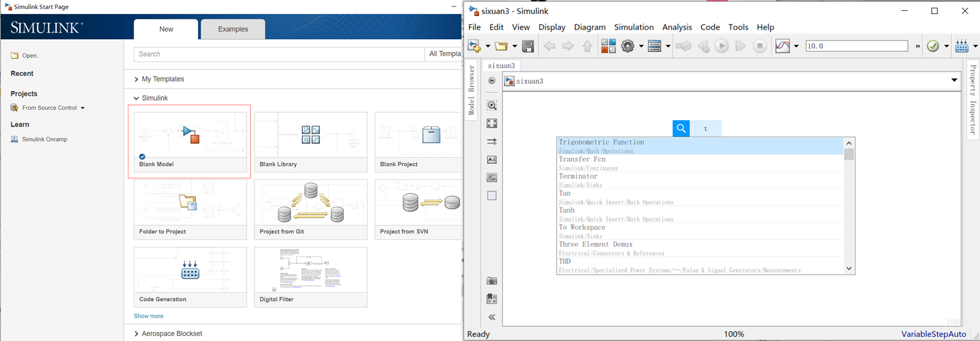Click the Back navigation arrow in toolbar
980x341 pixels.
pyautogui.click(x=549, y=46)
